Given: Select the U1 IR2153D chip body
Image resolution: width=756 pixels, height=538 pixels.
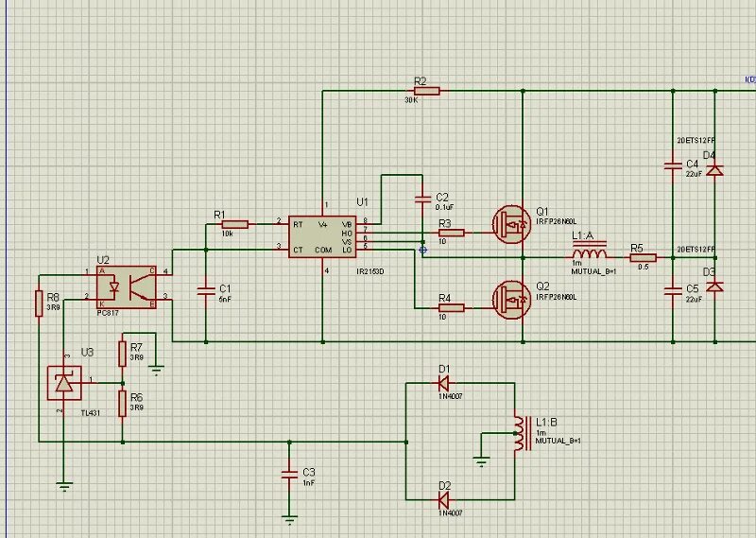Looking at the screenshot, I should (x=322, y=237).
